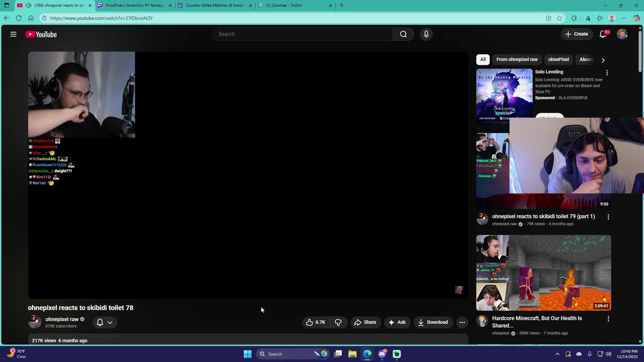
Task: Select the ohnePixel filter chip
Action: (558, 59)
